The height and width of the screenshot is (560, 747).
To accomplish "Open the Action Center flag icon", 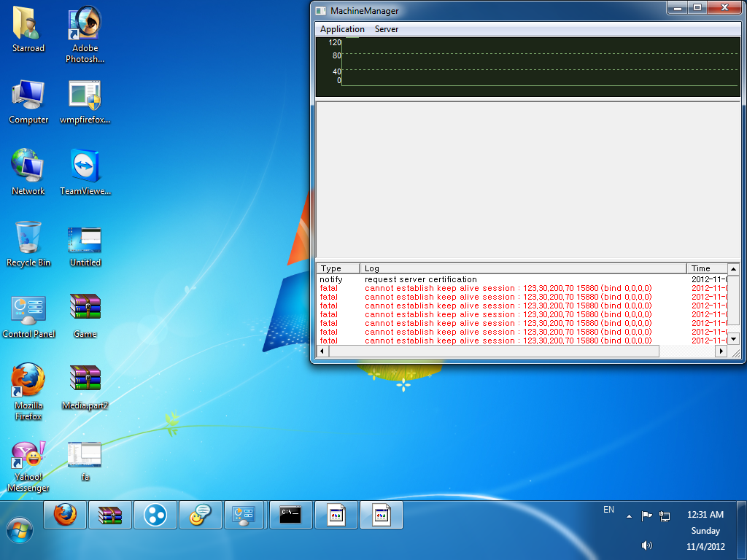I will tap(646, 516).
